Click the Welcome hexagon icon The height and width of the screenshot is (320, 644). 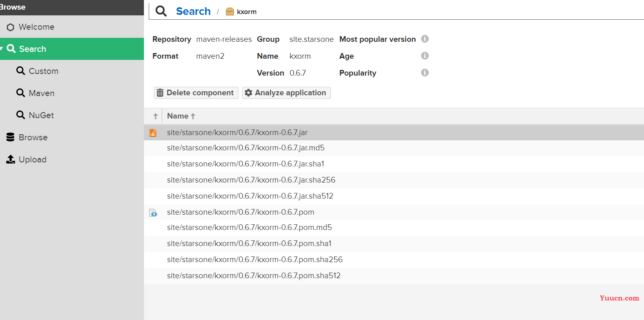(10, 27)
